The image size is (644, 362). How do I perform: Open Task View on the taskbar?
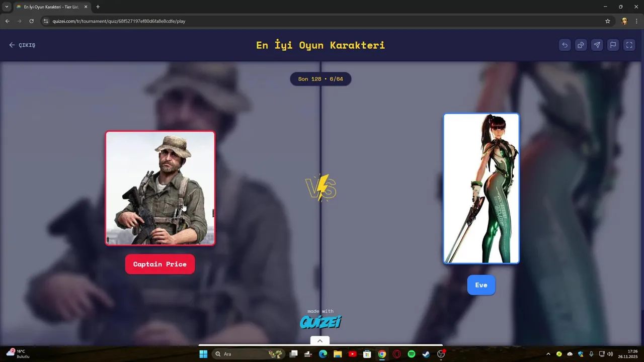point(294,354)
